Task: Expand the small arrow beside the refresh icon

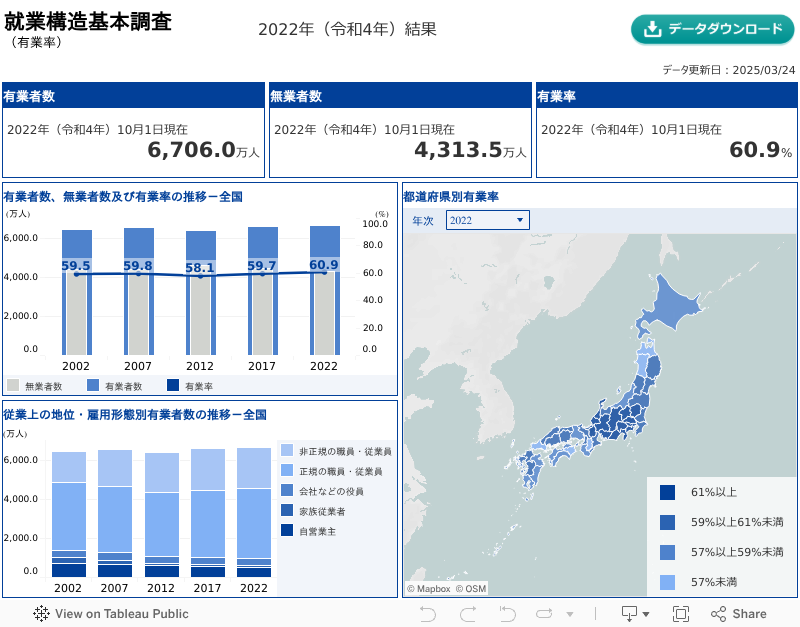Action: coord(570,614)
